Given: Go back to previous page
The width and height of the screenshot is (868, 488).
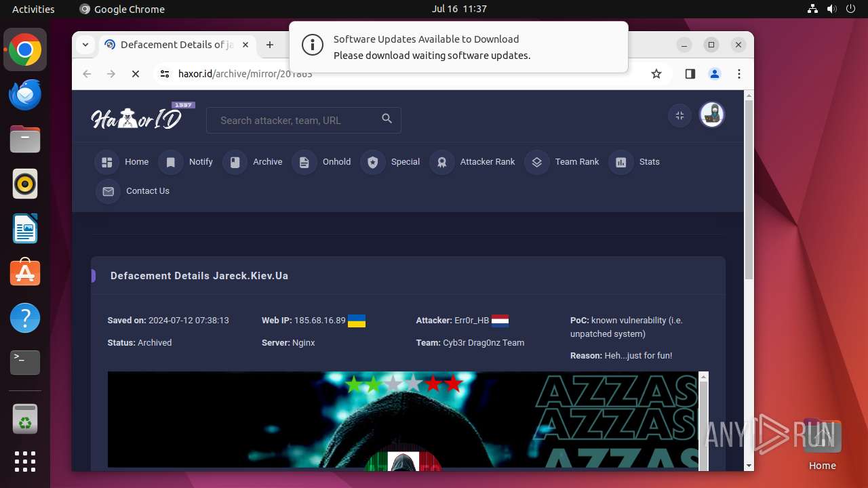Looking at the screenshot, I should pyautogui.click(x=87, y=74).
